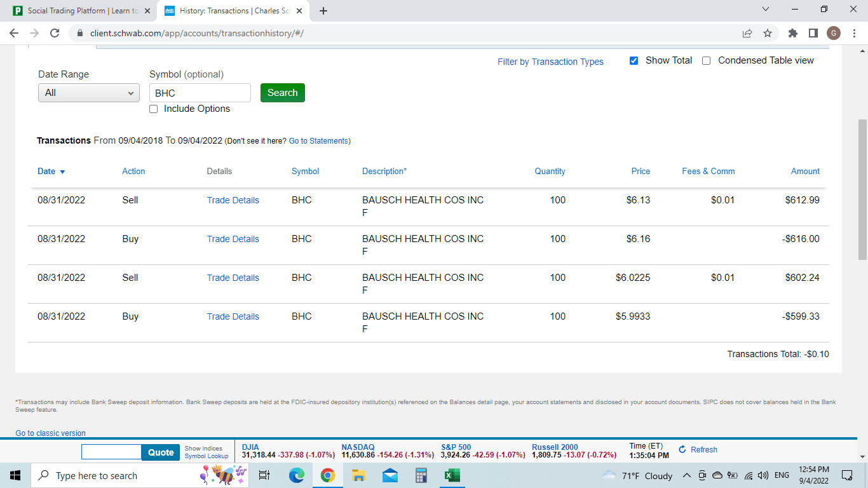Click the browser reload page icon
This screenshot has width=868, height=488.
point(55,33)
